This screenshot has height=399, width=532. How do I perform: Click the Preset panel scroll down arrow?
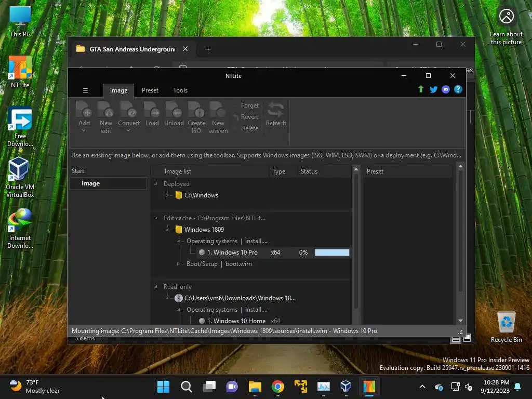(460, 321)
